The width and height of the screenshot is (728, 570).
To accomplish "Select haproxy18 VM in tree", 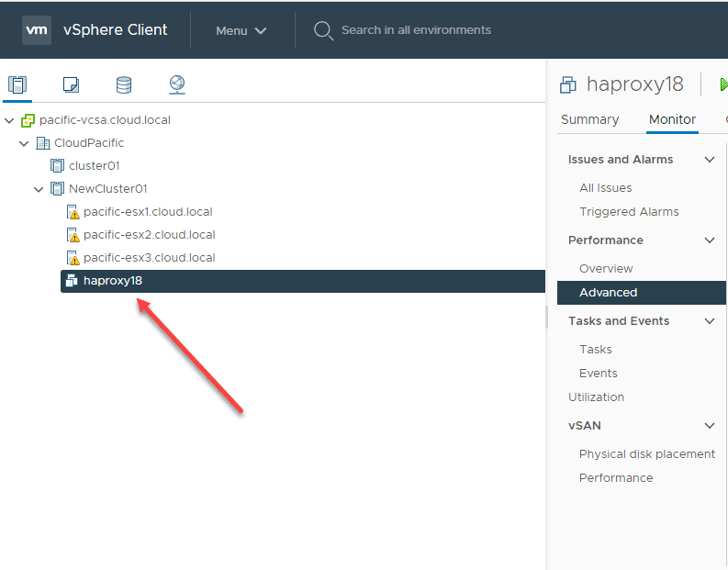I will pos(303,281).
